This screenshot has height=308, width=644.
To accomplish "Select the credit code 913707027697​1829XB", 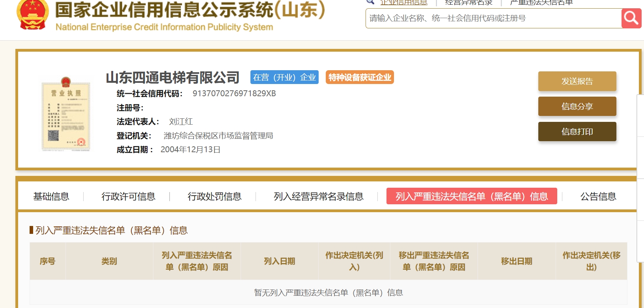I will click(x=234, y=93).
